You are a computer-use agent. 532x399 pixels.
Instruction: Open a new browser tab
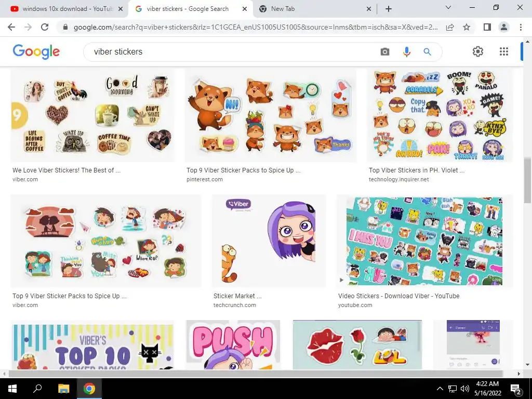pos(389,9)
